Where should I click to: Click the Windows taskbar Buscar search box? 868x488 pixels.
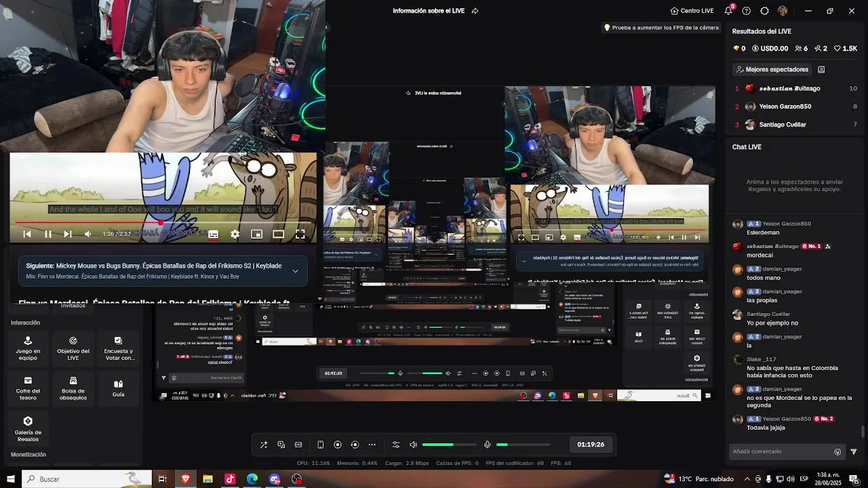[x=85, y=479]
